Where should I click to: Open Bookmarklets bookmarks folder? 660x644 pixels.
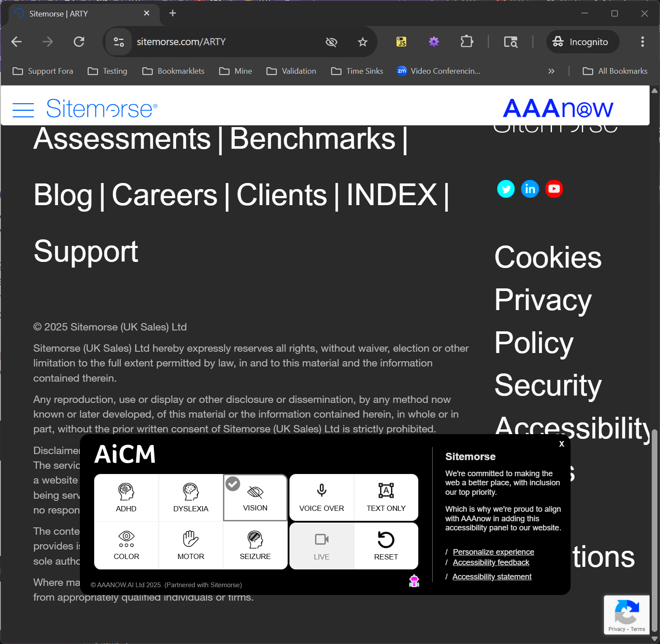pyautogui.click(x=174, y=71)
